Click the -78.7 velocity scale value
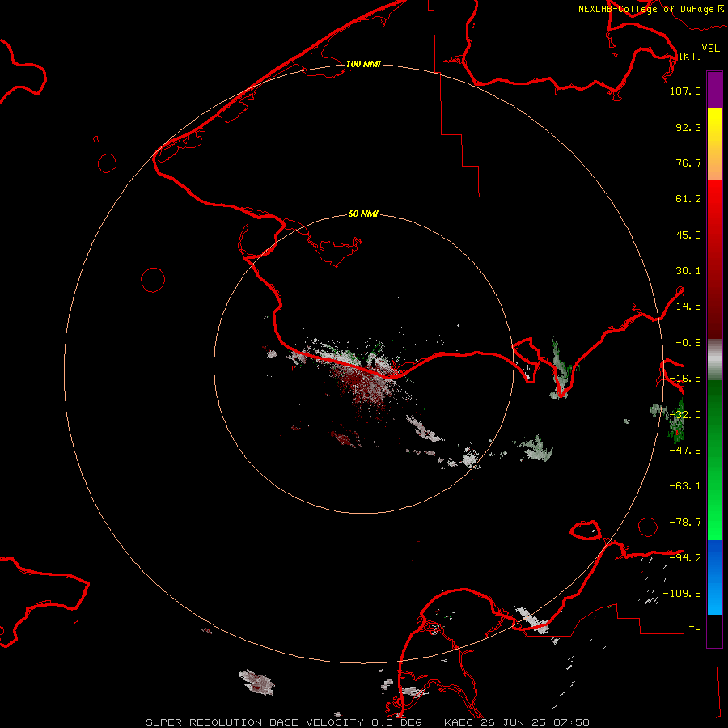728x728 pixels. point(685,523)
